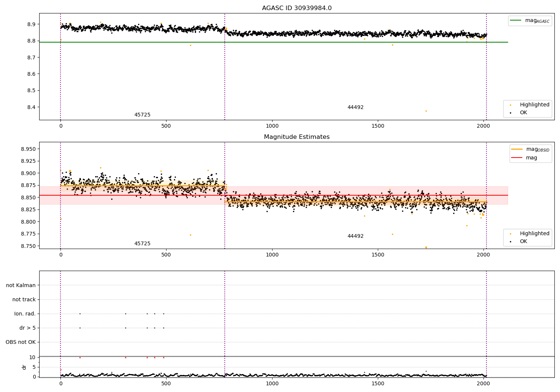The width and height of the screenshot is (560, 392).
Task: Click the '45725' obsid label in top plot
Action: pyautogui.click(x=142, y=115)
